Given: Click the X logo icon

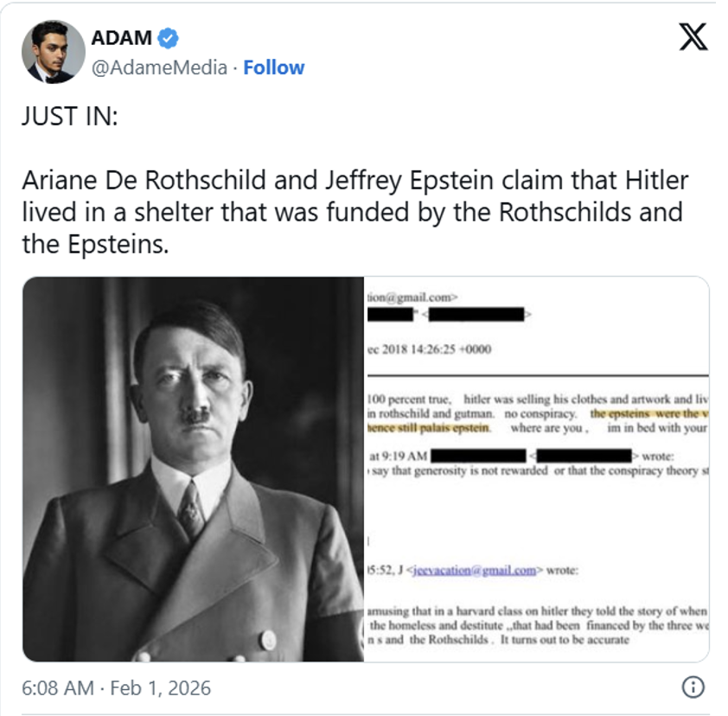Looking at the screenshot, I should [x=693, y=37].
